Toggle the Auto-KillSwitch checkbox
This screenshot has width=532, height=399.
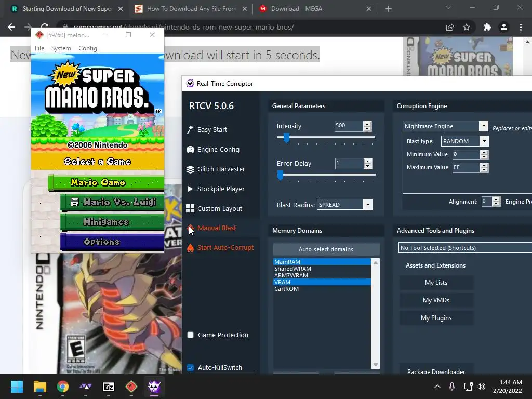pyautogui.click(x=191, y=367)
